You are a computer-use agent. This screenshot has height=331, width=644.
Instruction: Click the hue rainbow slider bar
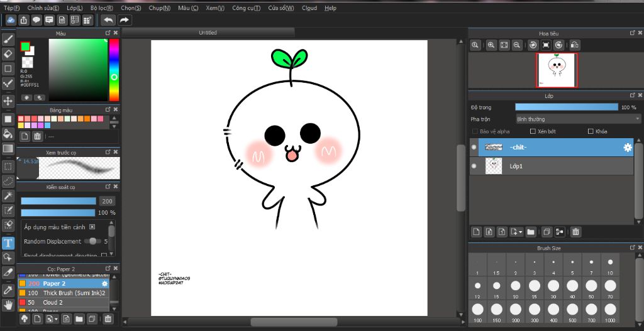pyautogui.click(x=114, y=70)
